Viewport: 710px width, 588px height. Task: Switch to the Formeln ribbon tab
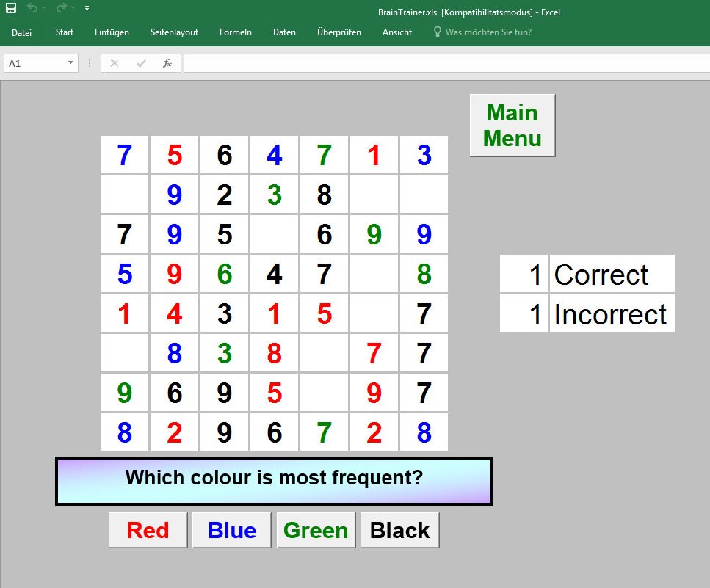pyautogui.click(x=235, y=32)
